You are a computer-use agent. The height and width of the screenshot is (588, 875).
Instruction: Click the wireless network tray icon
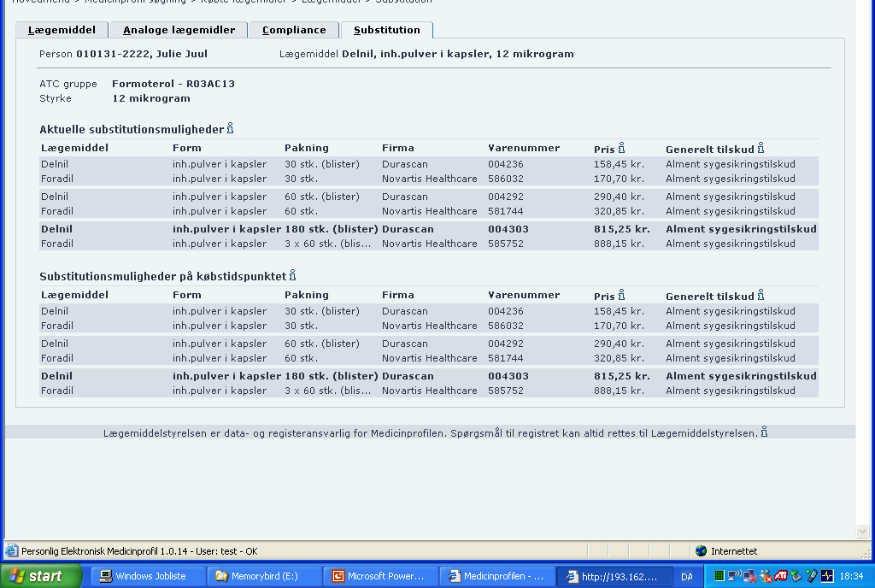point(734,575)
